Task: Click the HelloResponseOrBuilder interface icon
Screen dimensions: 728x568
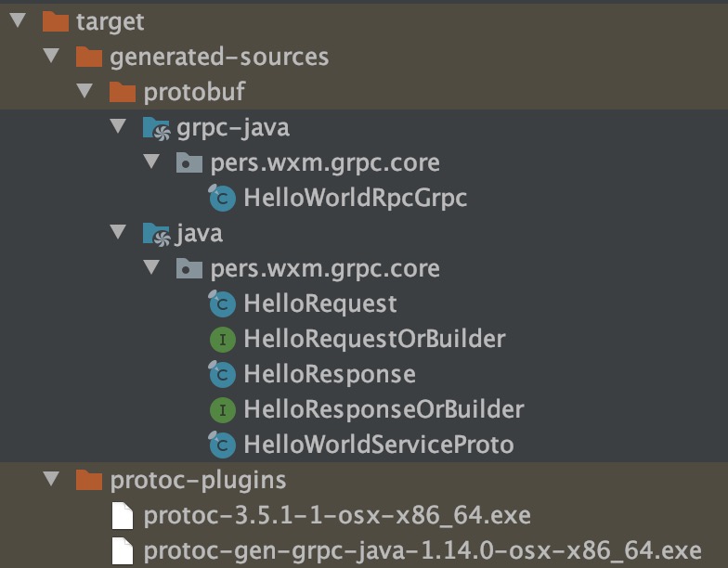Action: click(x=221, y=409)
